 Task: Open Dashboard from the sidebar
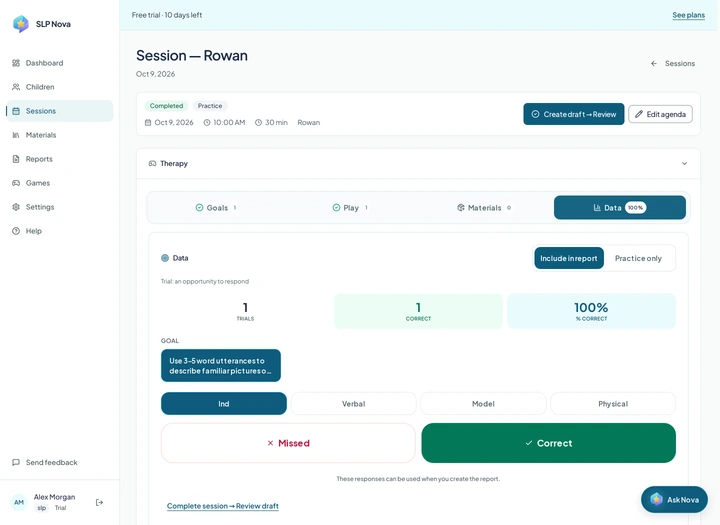[x=60, y=63]
